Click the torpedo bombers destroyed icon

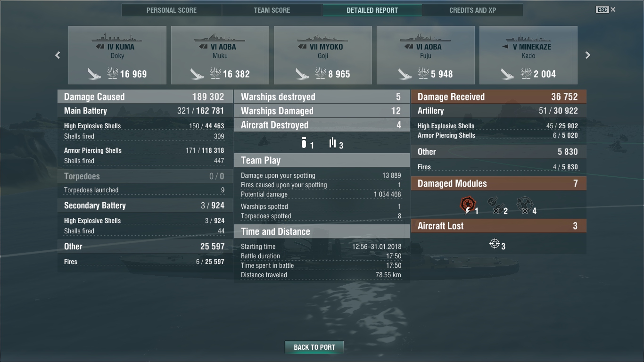point(333,143)
